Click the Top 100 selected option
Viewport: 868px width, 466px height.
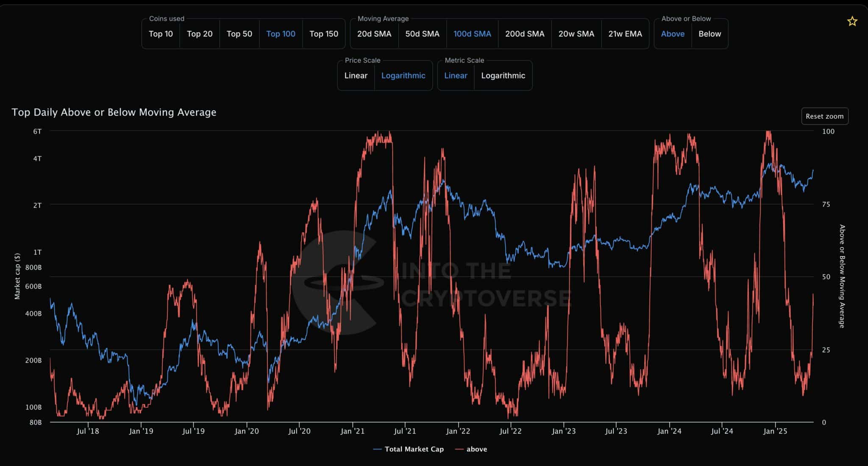281,34
